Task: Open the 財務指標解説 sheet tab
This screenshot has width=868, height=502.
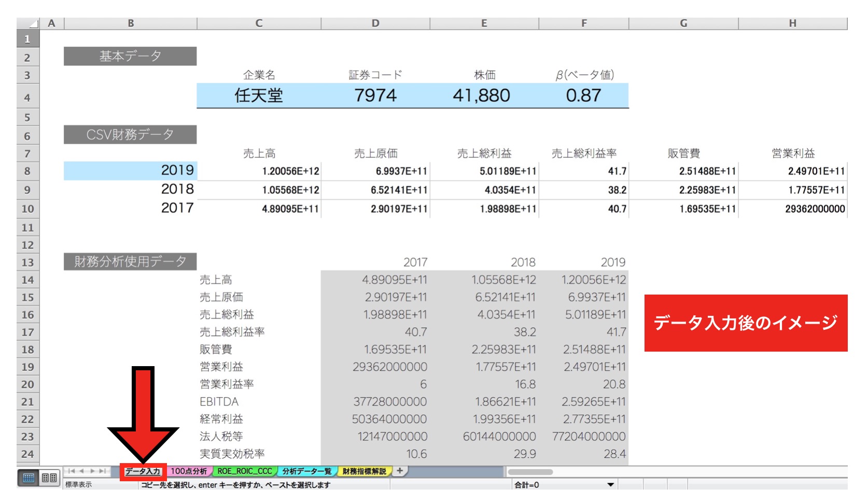Action: [x=365, y=471]
